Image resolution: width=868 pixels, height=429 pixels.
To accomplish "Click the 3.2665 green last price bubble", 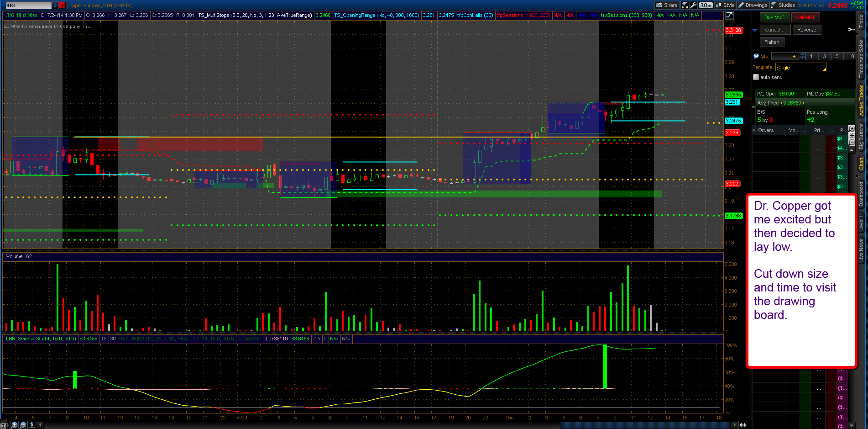I will point(733,95).
